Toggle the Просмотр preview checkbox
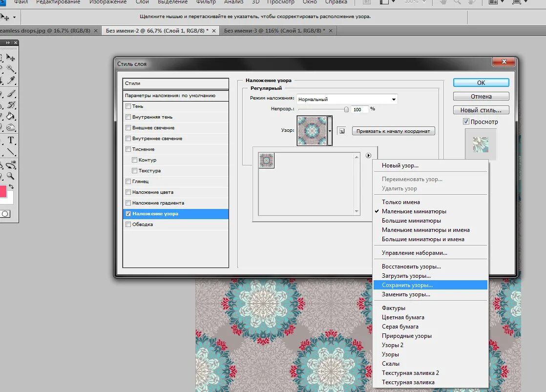The height and width of the screenshot is (392, 546). tap(466, 122)
